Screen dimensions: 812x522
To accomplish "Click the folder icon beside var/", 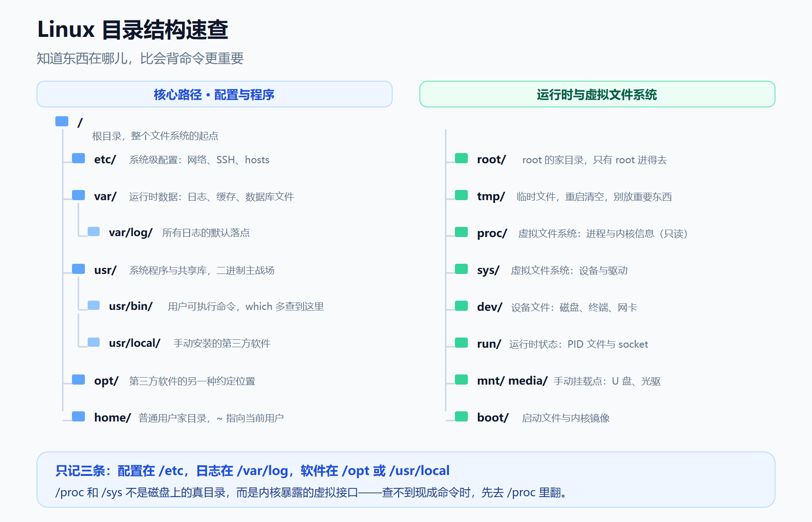I will point(78,195).
